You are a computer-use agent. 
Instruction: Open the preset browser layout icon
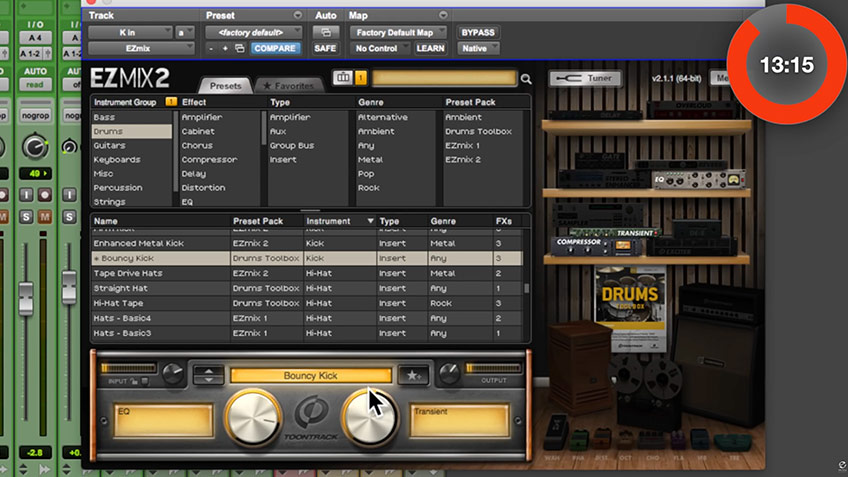pyautogui.click(x=343, y=78)
